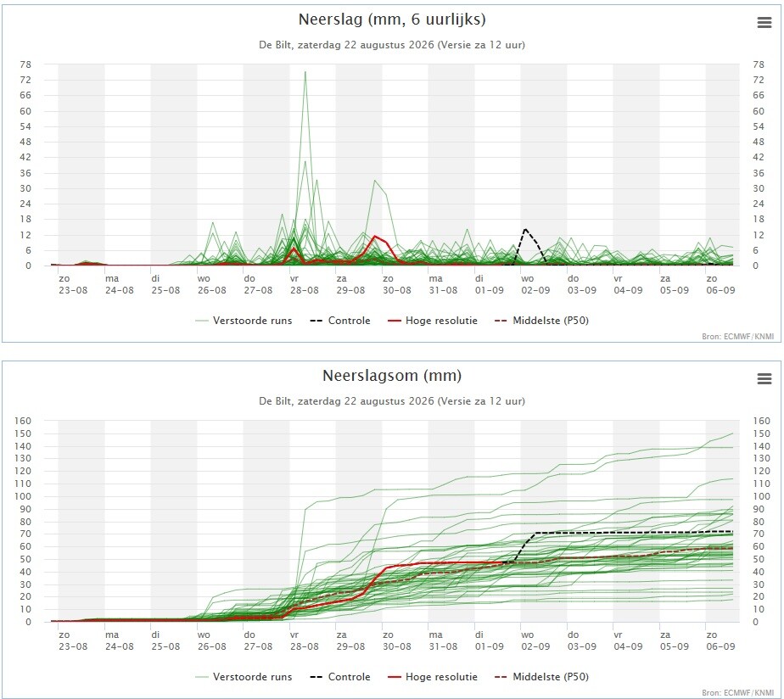Click the black Controle peak on 02-09
This screenshot has height=699, width=784.
pyautogui.click(x=525, y=229)
